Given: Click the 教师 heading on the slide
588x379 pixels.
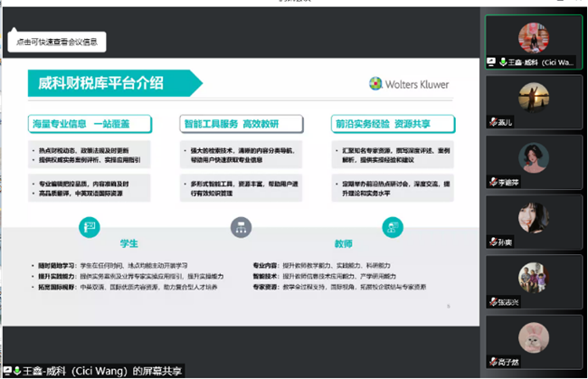Looking at the screenshot, I should [344, 243].
